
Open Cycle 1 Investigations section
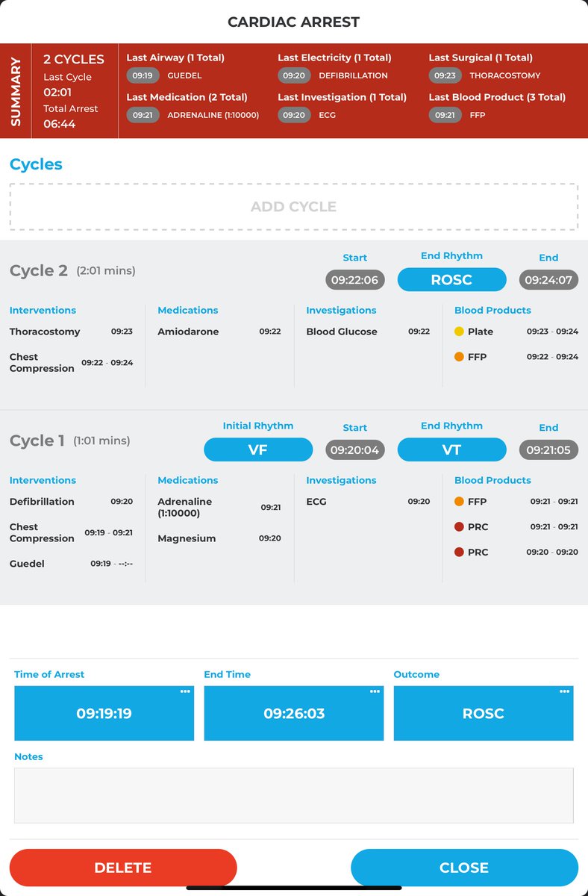(x=341, y=480)
